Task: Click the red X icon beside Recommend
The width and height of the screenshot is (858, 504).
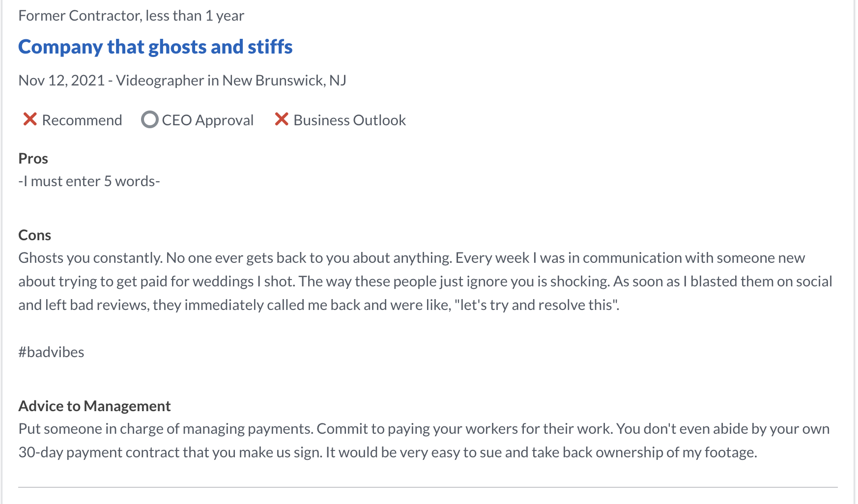Action: point(30,119)
